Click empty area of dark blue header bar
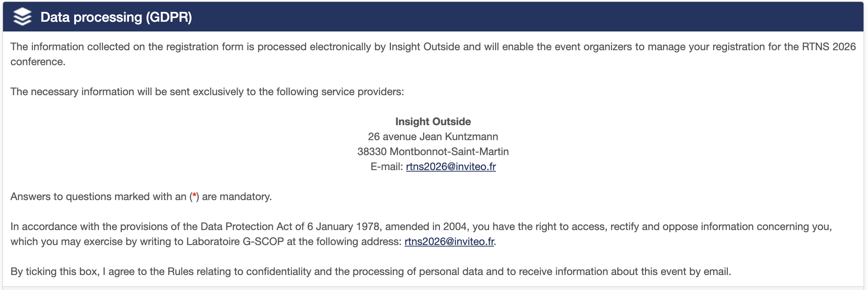This screenshot has height=290, width=868. tap(525, 17)
